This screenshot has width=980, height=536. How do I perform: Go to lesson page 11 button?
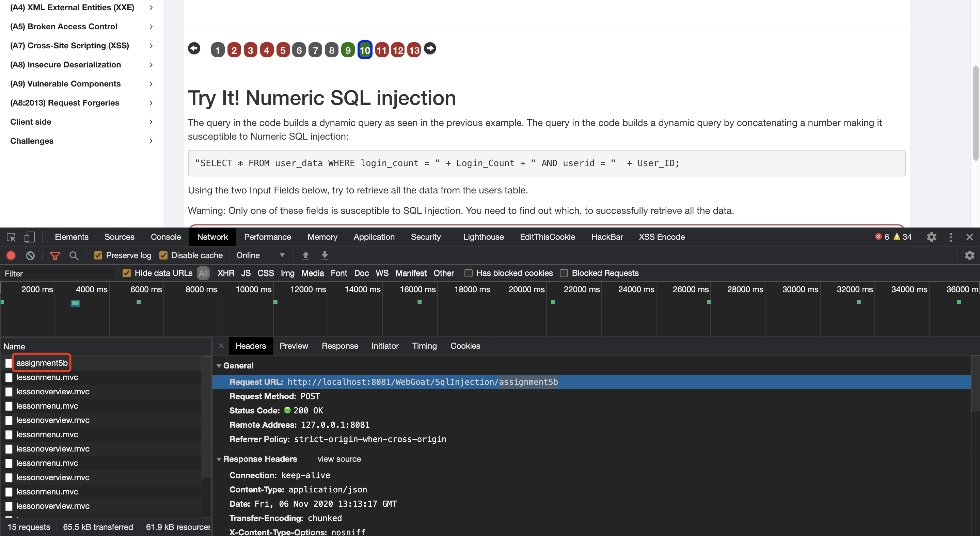(382, 50)
